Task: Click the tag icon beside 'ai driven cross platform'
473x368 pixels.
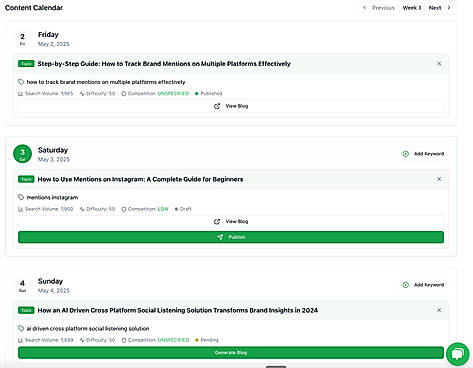Action: 21,328
